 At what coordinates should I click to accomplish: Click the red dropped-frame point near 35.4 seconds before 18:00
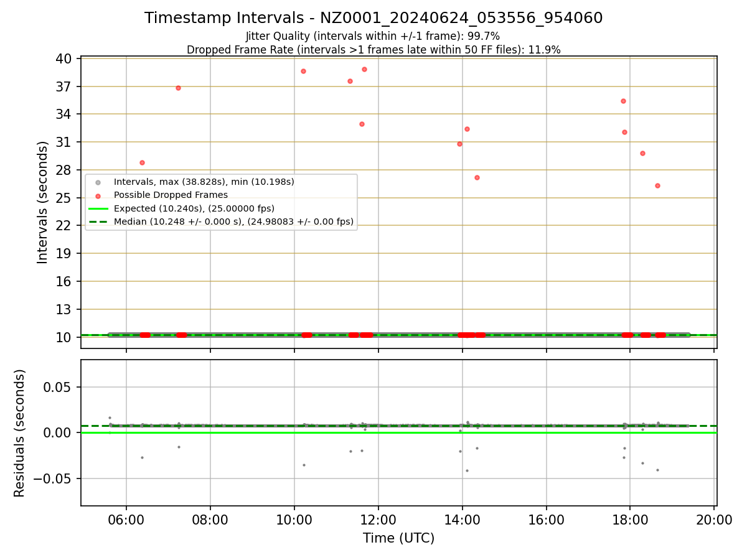(623, 101)
